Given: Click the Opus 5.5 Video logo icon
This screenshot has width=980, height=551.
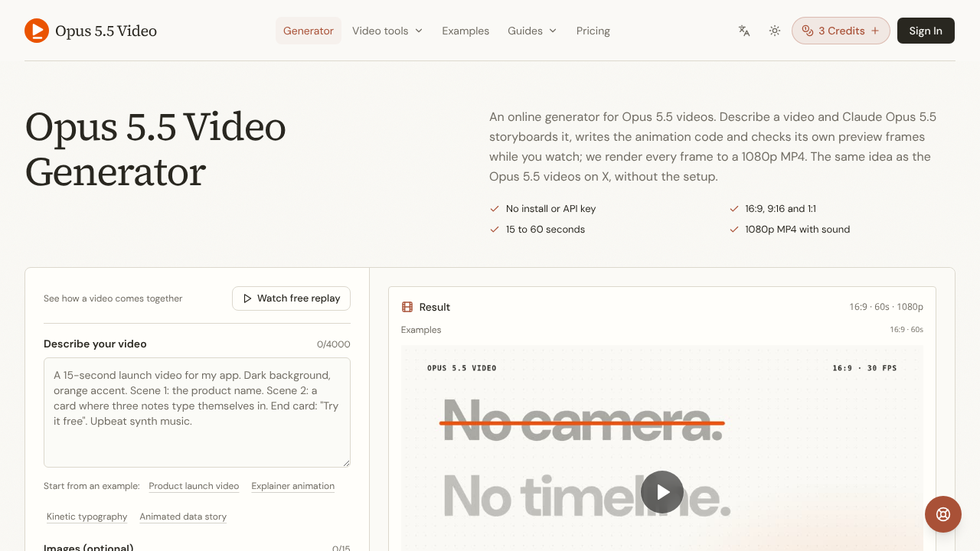Looking at the screenshot, I should [37, 31].
